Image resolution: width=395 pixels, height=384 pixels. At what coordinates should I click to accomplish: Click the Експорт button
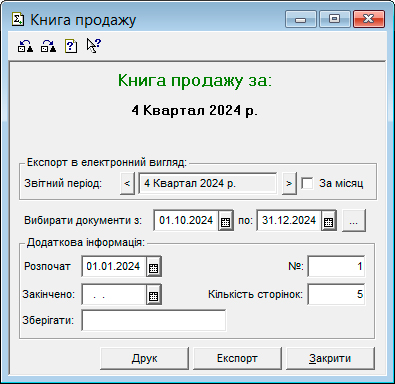coord(237,358)
